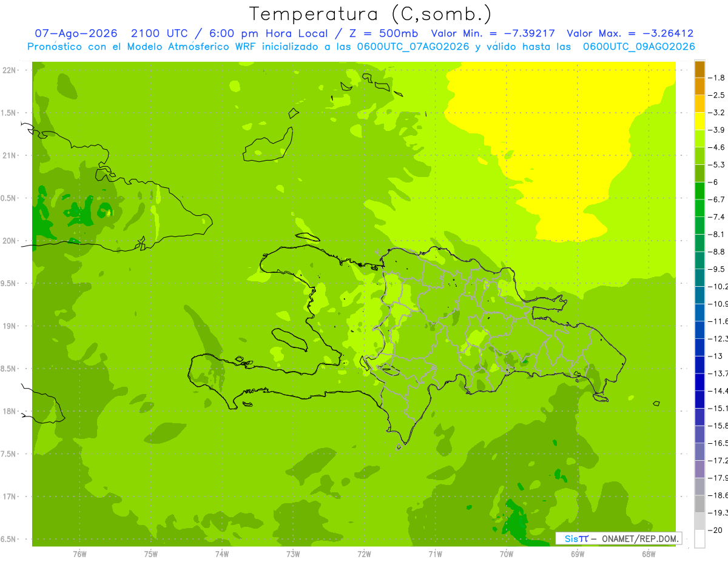This screenshot has height=562, width=728.
Task: Pick the lime swatch between -3.9 and -4.6
Action: [x=699, y=138]
